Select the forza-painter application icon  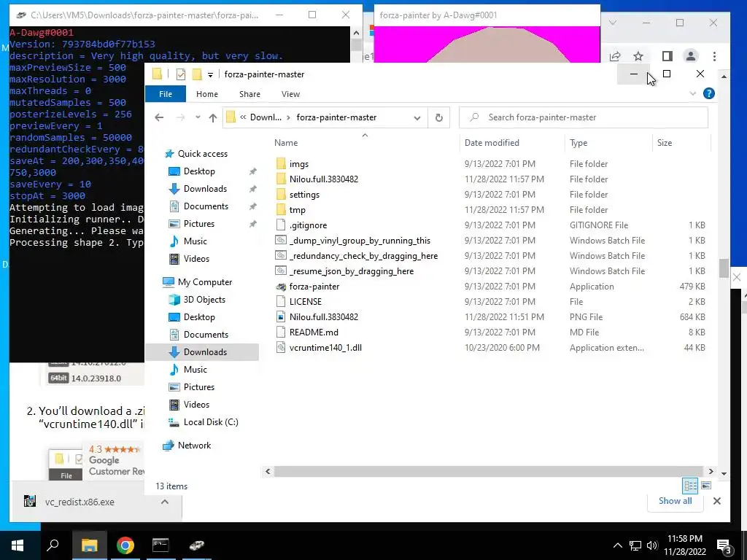(x=281, y=286)
